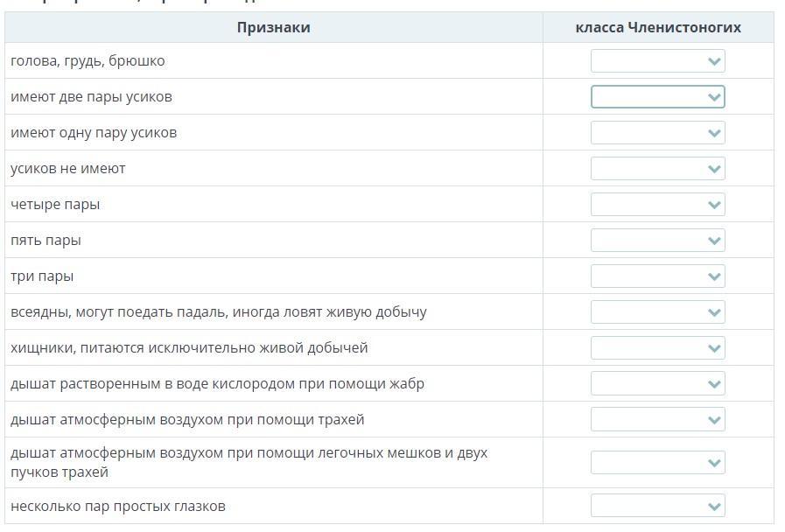Open dropdown for "всеядны, могут поедать падаль" row

point(657,312)
